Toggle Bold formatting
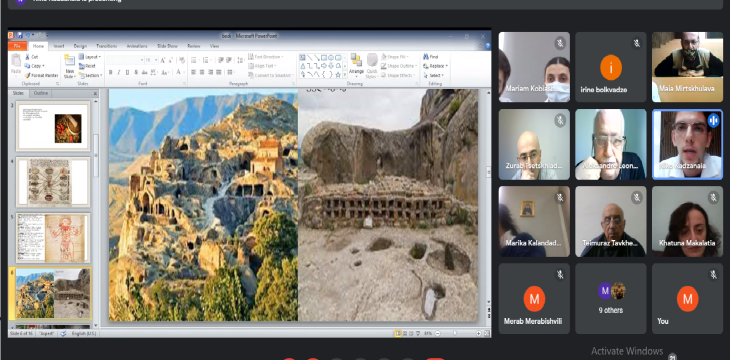 110,72
